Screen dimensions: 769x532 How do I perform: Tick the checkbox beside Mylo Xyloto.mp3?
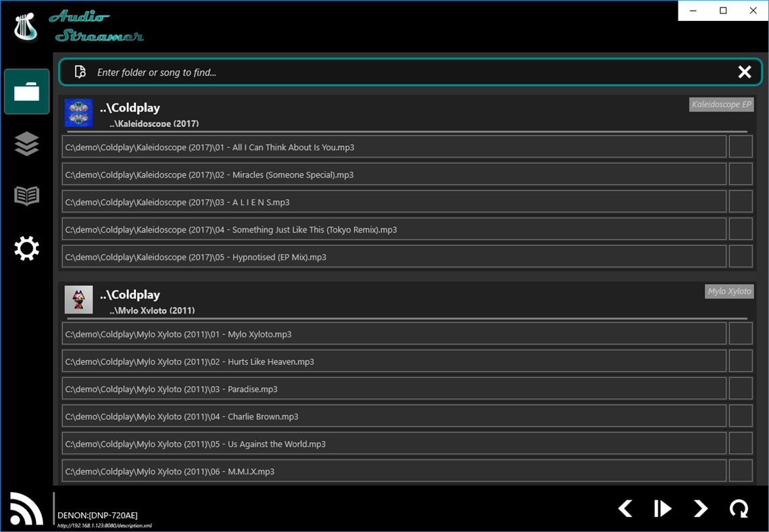pyautogui.click(x=741, y=333)
